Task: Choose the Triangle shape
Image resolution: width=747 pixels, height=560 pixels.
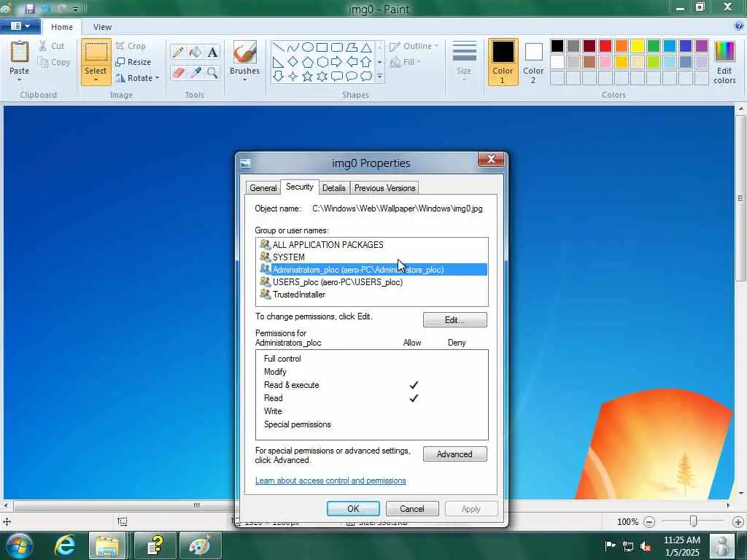Action: [366, 47]
